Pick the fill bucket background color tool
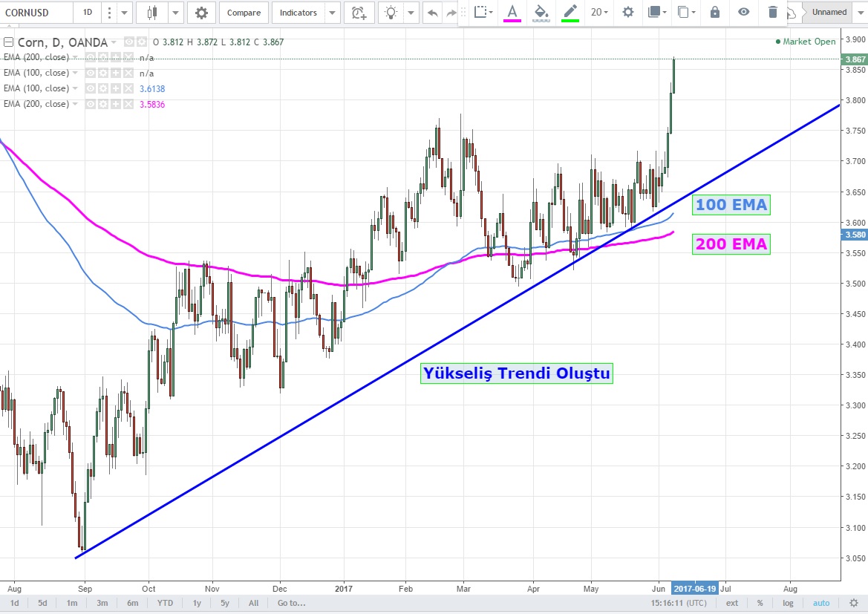Viewport: 868px width, 614px height. point(541,12)
